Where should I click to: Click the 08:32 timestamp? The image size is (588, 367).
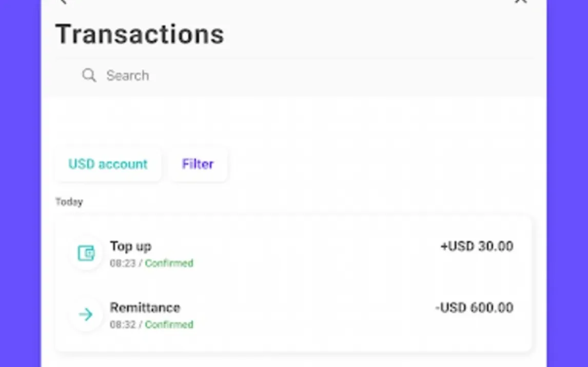[123, 325]
